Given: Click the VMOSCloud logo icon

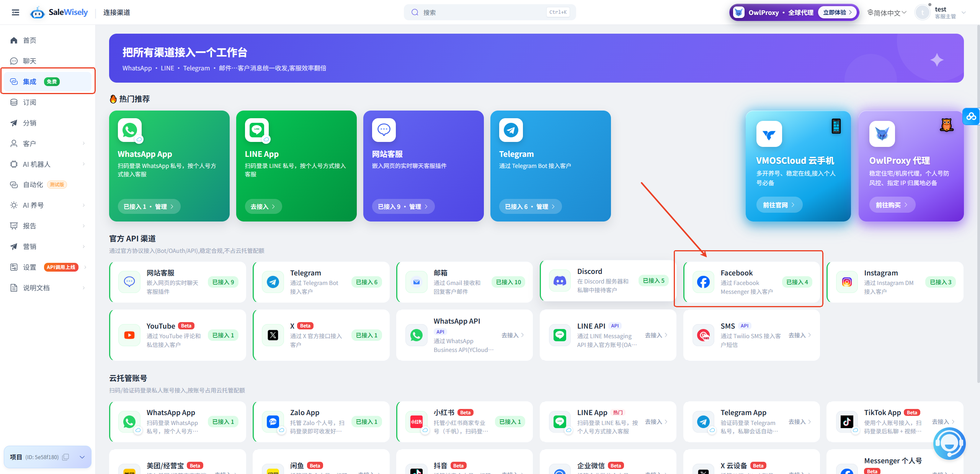Looking at the screenshot, I should click(x=769, y=134).
